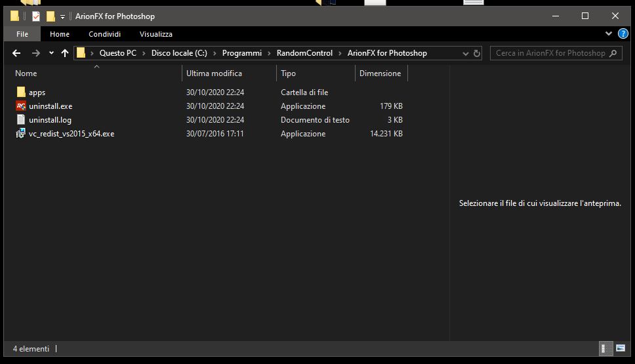Click the 179 KB size cell
This screenshot has height=364, width=635.
391,106
